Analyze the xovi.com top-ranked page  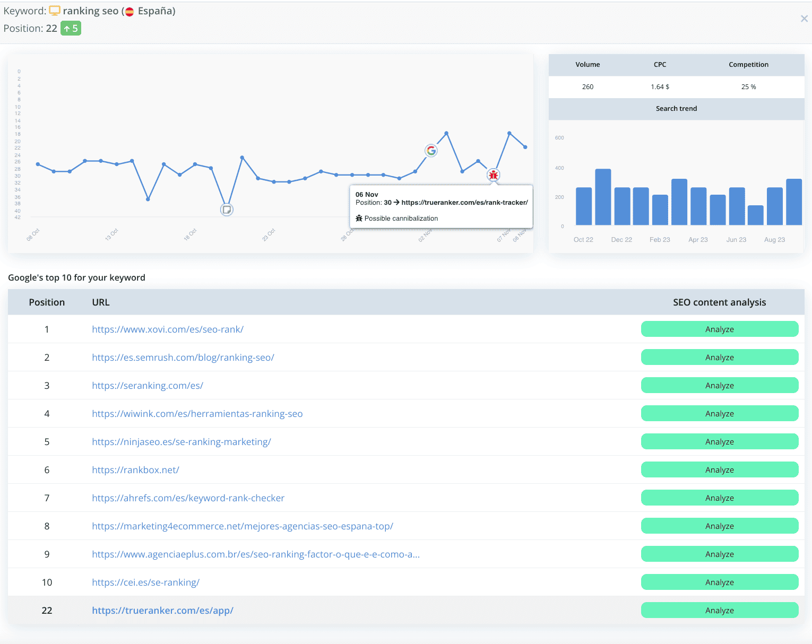click(x=719, y=329)
